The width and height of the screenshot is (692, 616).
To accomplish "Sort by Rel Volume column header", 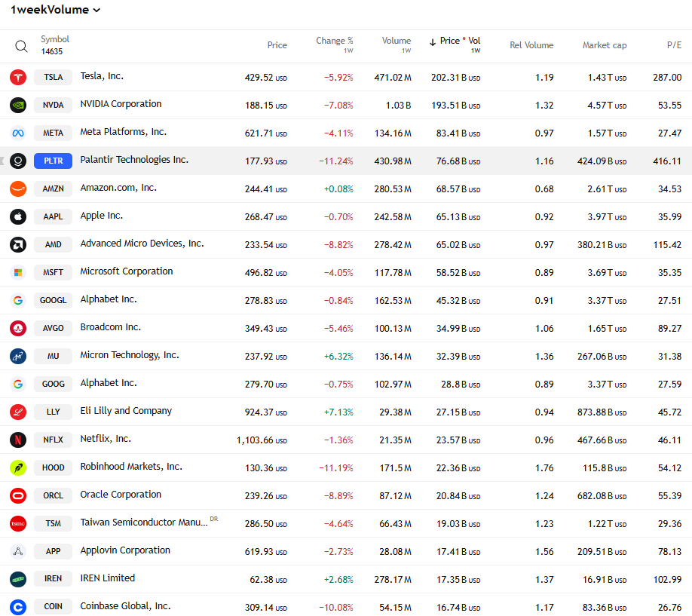I will tap(531, 45).
